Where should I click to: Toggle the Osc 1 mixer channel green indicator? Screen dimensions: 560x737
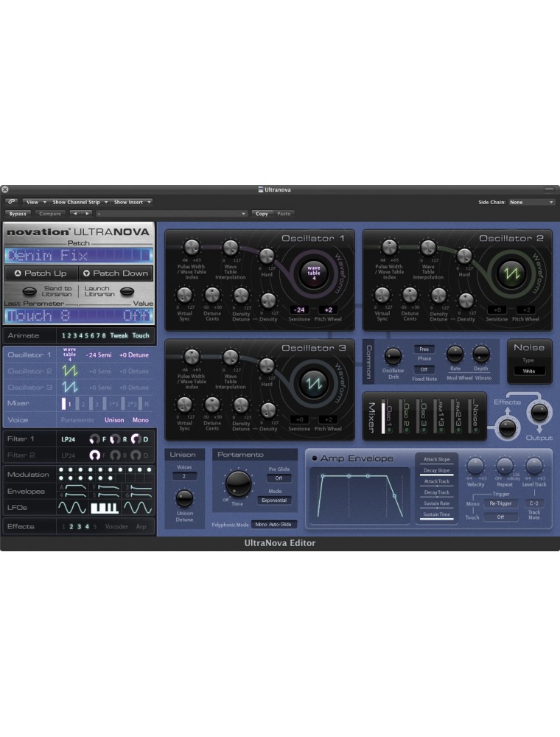pyautogui.click(x=389, y=430)
